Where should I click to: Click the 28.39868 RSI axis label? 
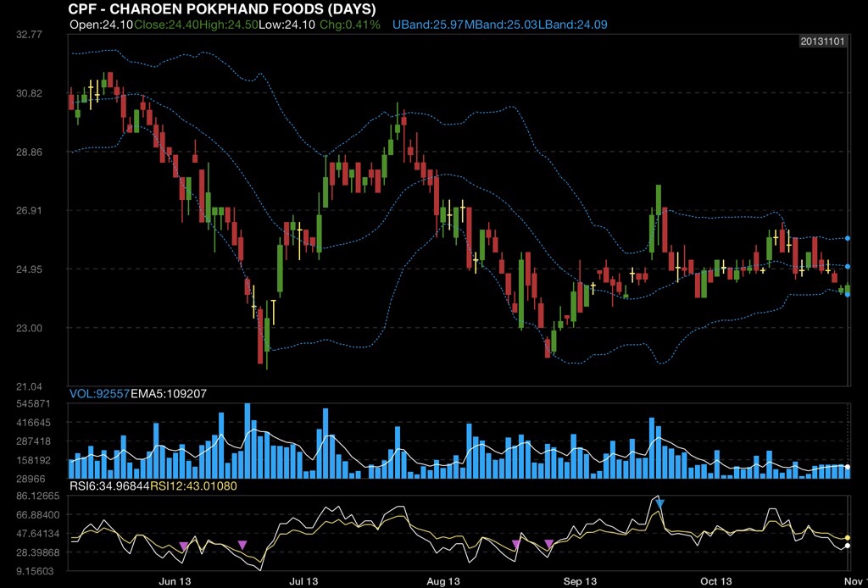pos(38,552)
